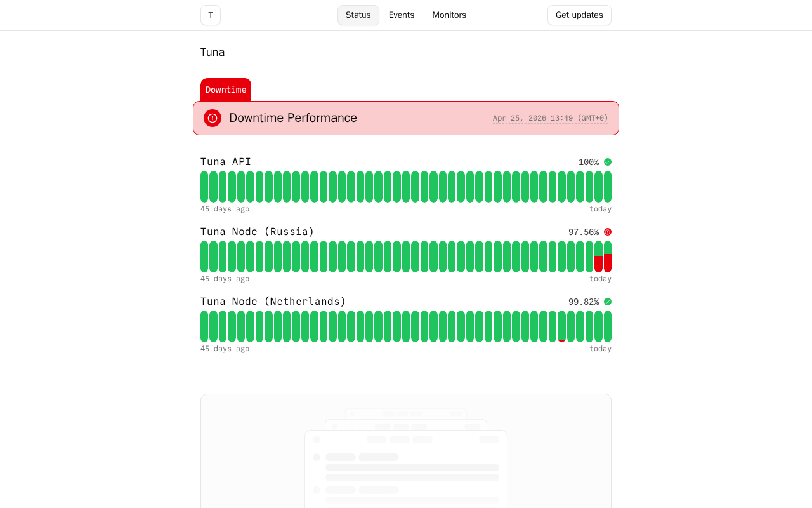Screen dimensions: 812x508
Task: Select the partially red bar in Netherlands timeline
Action: tap(561, 326)
